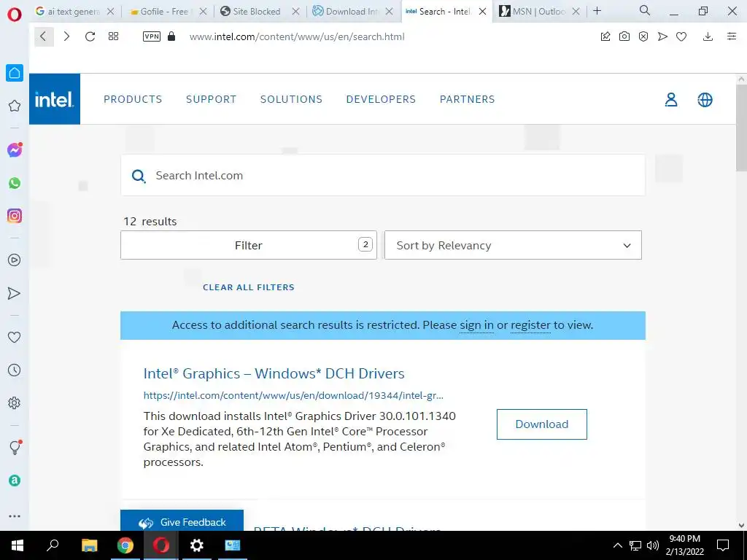Open the Speed Dial grid icon
Screen dimensions: 747x560
pos(113,36)
